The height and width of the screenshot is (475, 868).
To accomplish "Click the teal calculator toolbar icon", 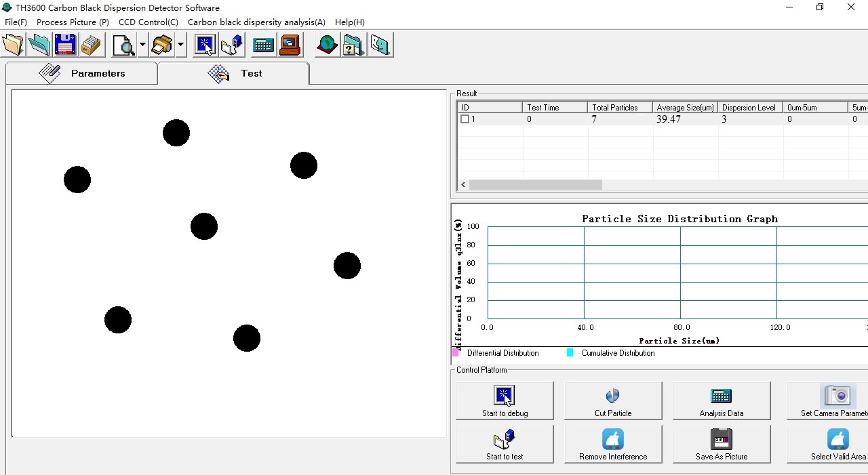I will coord(263,45).
